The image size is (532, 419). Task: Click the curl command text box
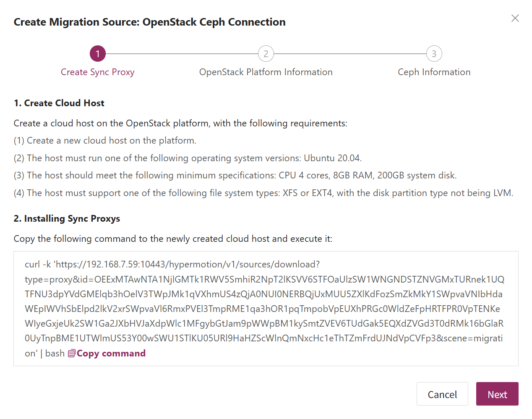pyautogui.click(x=266, y=309)
